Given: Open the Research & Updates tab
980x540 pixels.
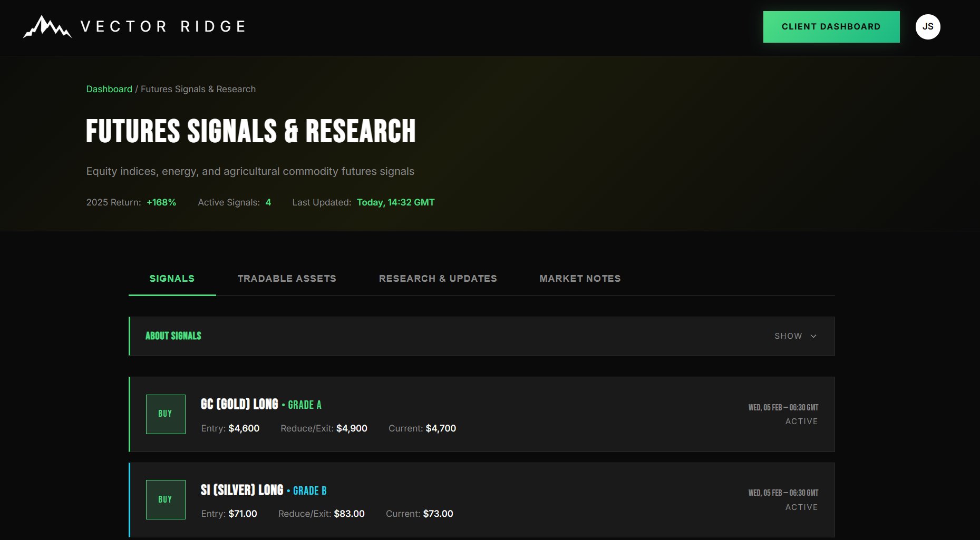Looking at the screenshot, I should click(438, 278).
